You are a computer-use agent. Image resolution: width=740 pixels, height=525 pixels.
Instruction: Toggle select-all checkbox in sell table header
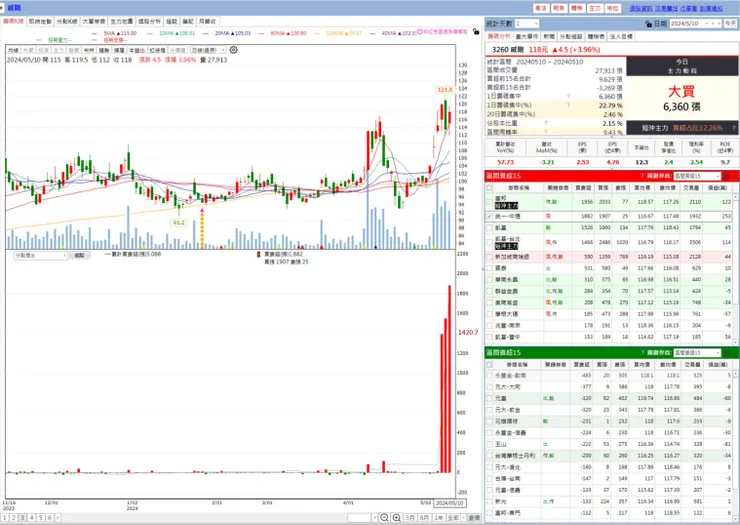pyautogui.click(x=489, y=364)
